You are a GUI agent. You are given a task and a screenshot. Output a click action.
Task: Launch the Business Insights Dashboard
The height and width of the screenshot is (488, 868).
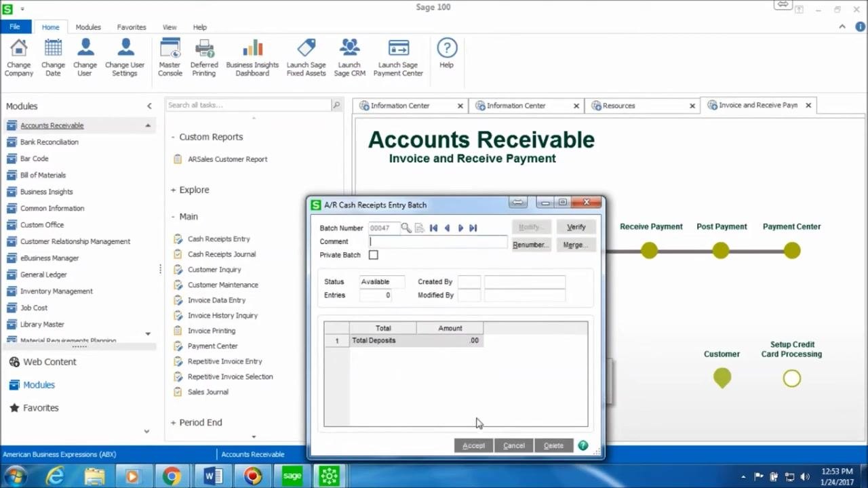252,58
